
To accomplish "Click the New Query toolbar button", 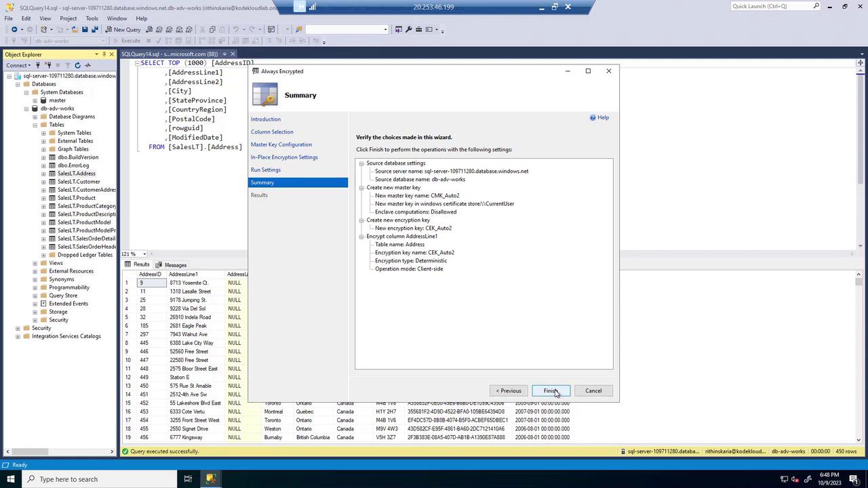I will click(123, 30).
